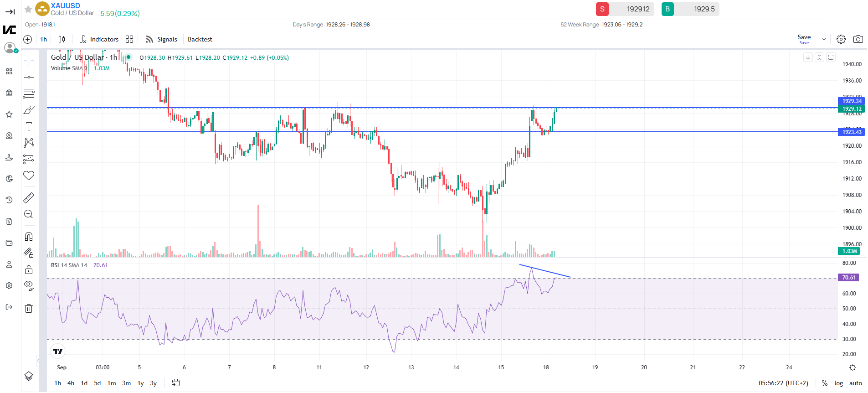868x393 pixels.
Task: Toggle lock all drawing tools
Action: click(29, 269)
